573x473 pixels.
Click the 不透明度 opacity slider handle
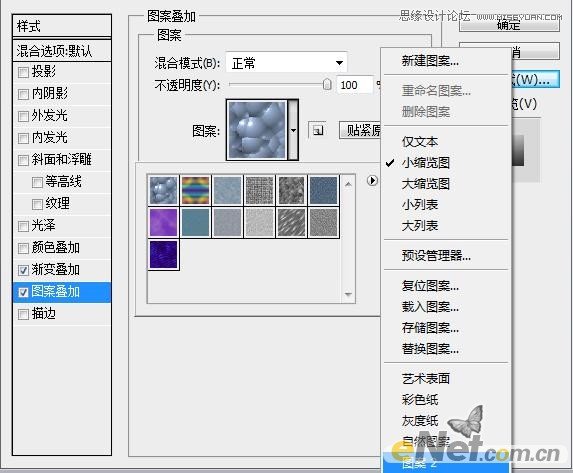click(327, 84)
